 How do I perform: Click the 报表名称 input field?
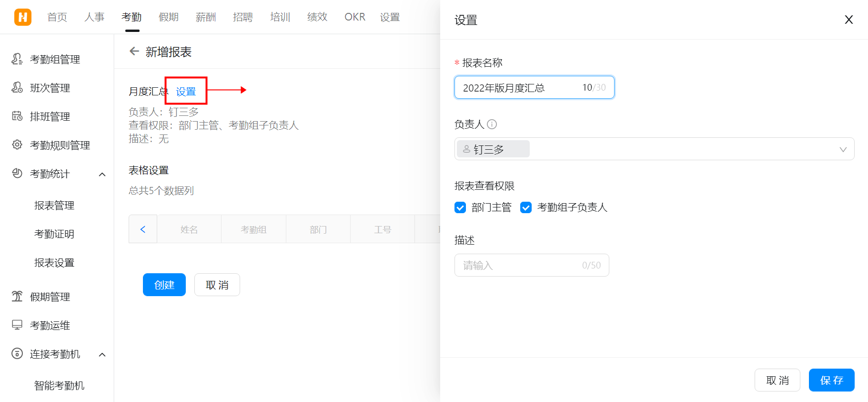pos(535,87)
